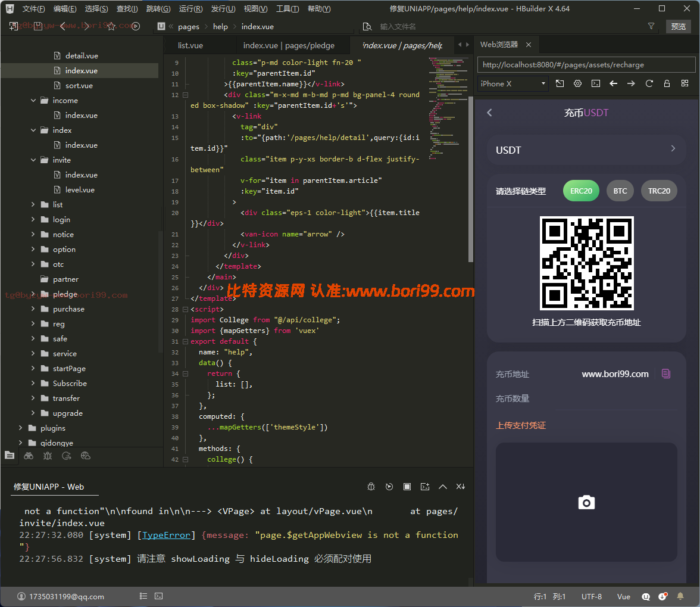Open the 运行(R) menu
This screenshot has height=607, width=700.
[190, 8]
